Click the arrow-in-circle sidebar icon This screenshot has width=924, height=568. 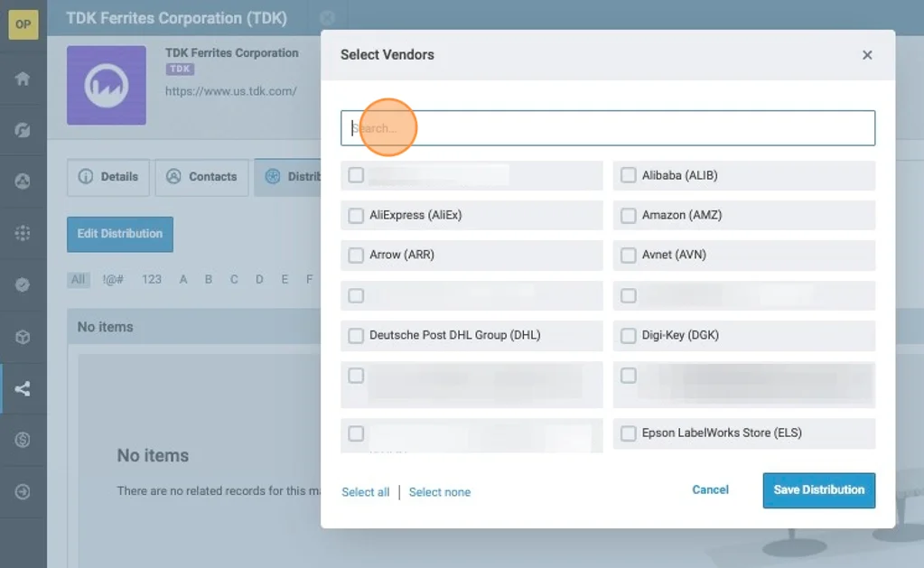(x=23, y=492)
